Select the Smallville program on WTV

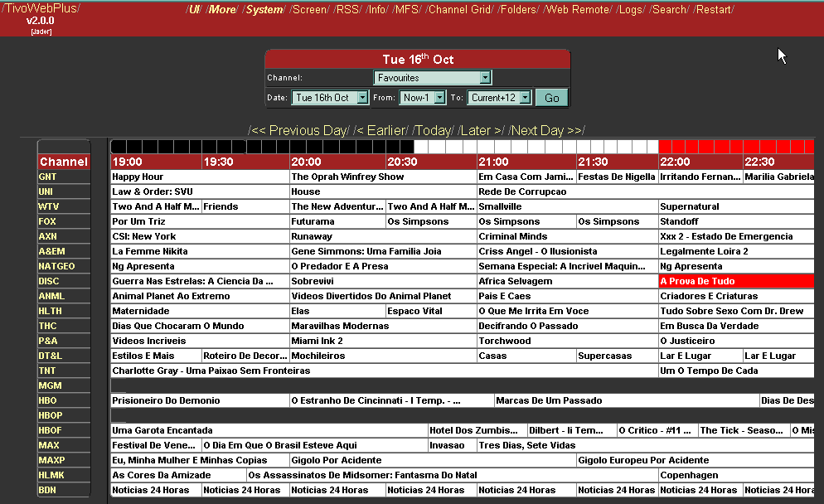click(x=501, y=207)
